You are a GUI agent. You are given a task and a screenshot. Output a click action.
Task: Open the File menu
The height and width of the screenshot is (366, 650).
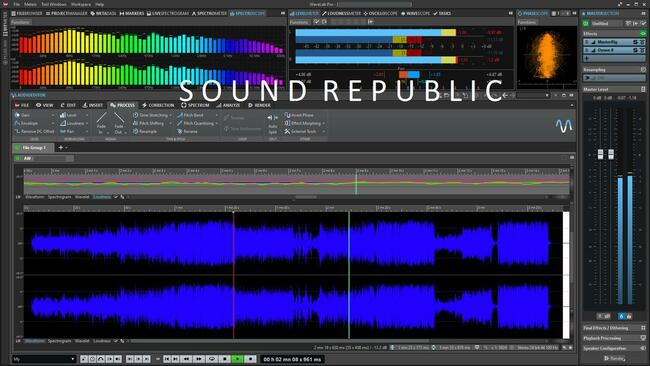[x=17, y=4]
